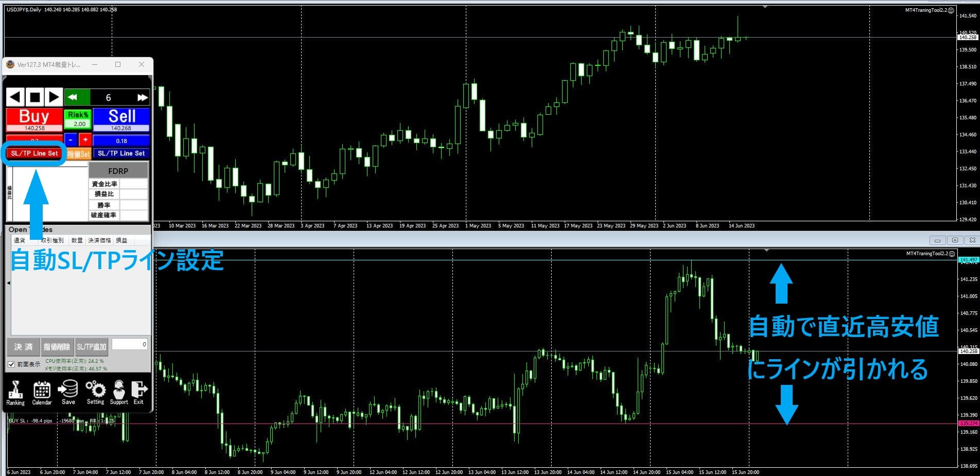980x476 pixels.
Task: Open the Ranking trophy icon
Action: click(x=15, y=393)
